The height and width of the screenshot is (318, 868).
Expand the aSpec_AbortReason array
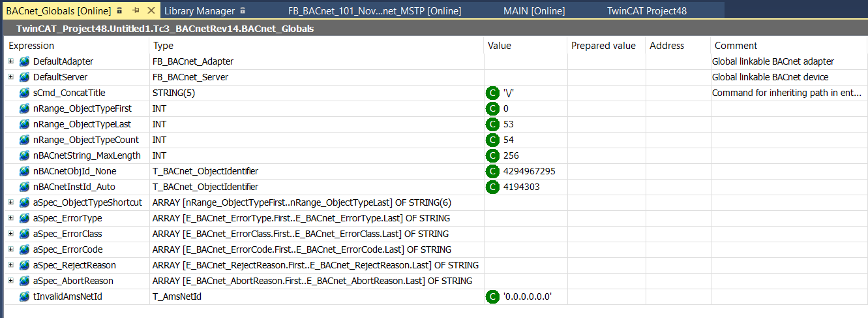coord(10,281)
